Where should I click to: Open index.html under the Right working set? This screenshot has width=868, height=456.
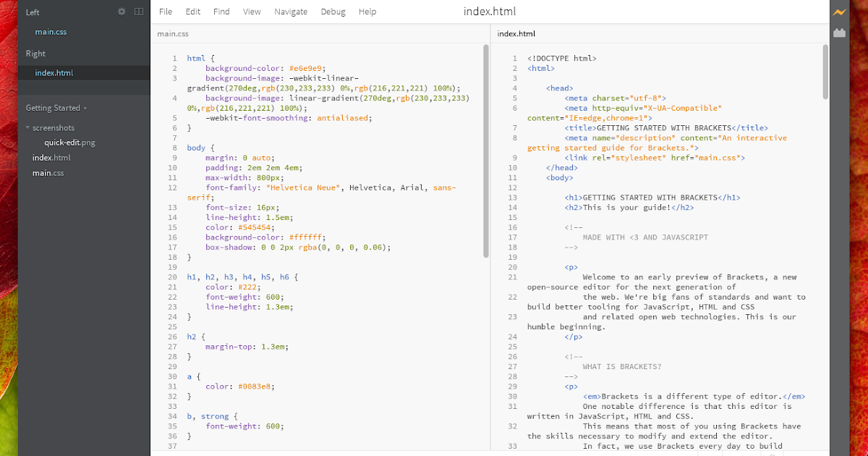click(54, 72)
